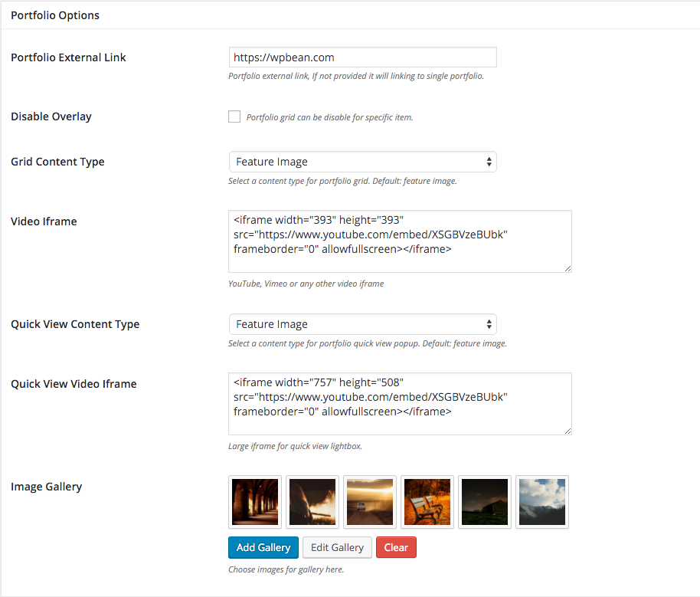Screen dimensions: 700x597
Task: Click the Video Iframe textarea resize handle
Action: tap(568, 268)
